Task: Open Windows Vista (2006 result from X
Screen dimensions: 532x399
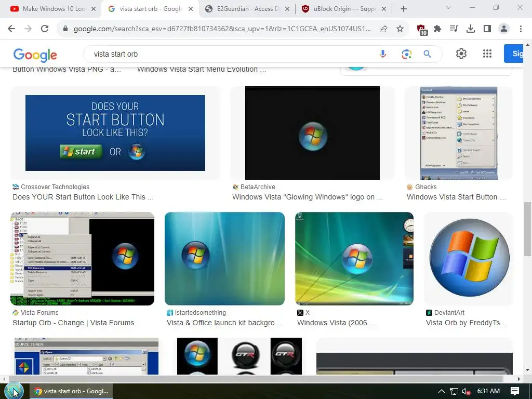Action: pyautogui.click(x=336, y=323)
